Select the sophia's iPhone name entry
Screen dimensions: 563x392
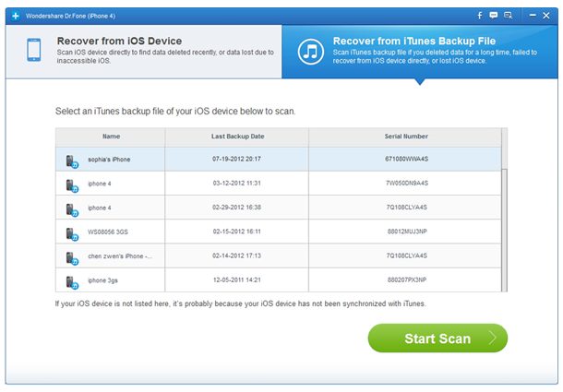coord(109,160)
